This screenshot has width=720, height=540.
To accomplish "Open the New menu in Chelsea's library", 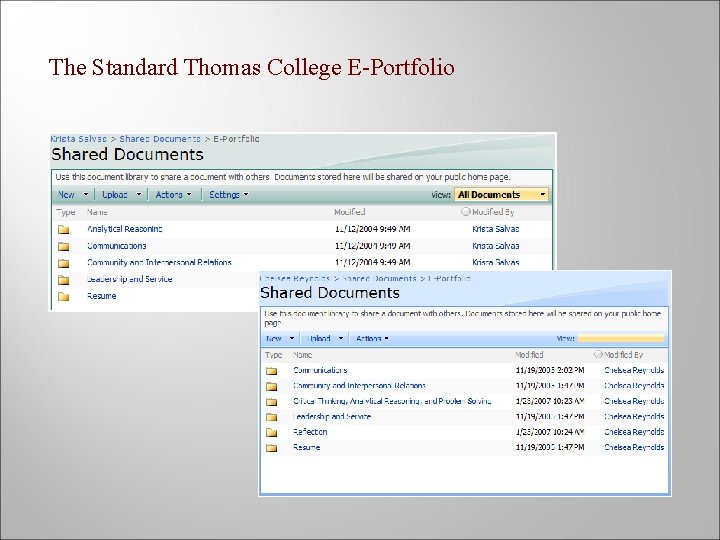I will click(280, 338).
